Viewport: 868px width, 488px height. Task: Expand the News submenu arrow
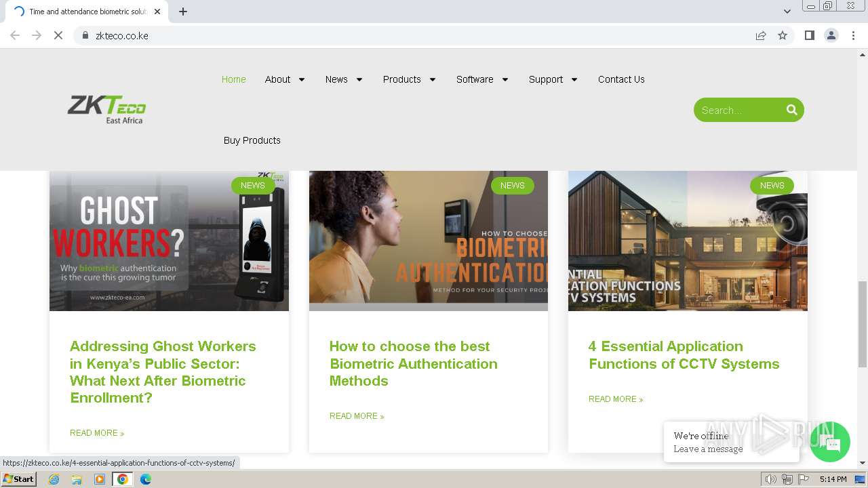359,79
